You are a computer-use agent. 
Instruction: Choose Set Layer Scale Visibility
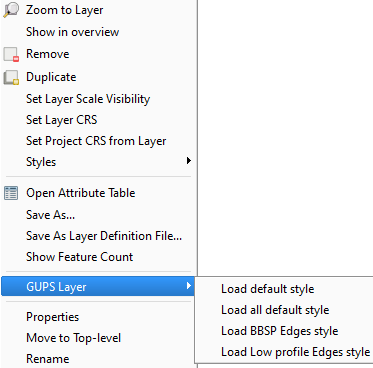coord(88,99)
